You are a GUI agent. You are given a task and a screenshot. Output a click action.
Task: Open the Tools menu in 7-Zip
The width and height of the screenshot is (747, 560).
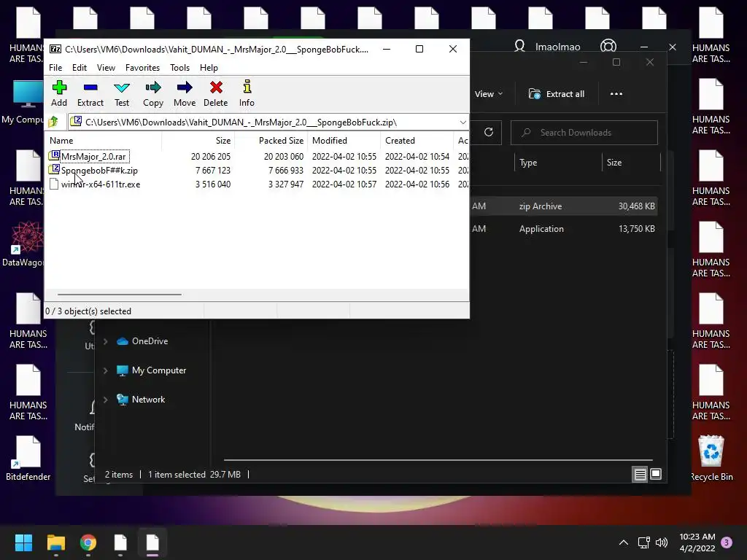179,68
